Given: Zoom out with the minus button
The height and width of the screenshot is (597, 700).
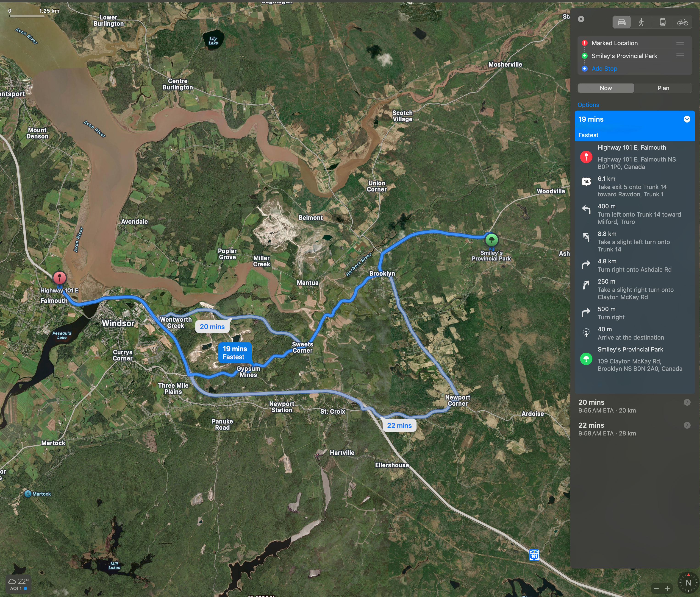Looking at the screenshot, I should coord(656,588).
